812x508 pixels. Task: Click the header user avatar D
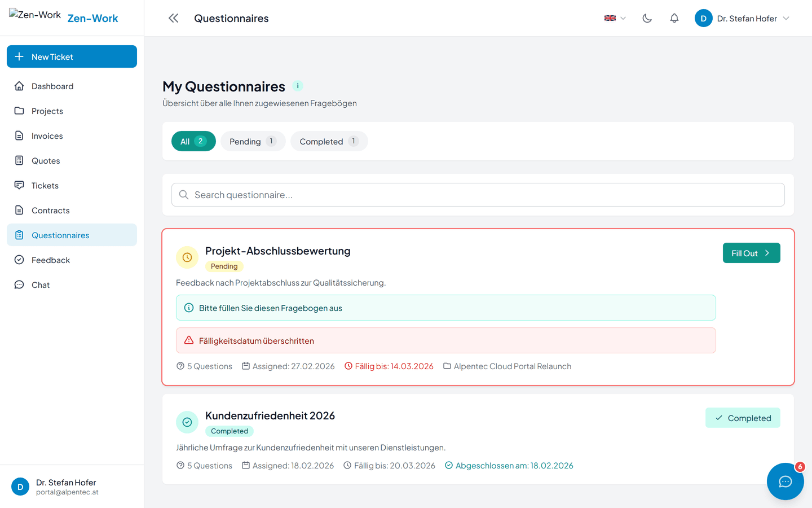point(704,18)
